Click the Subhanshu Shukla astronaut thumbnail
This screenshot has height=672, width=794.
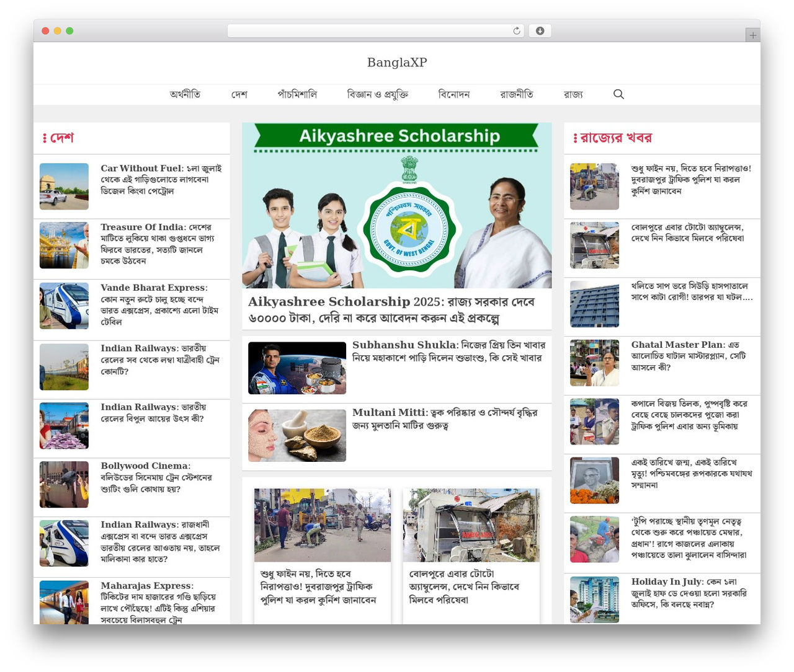pyautogui.click(x=297, y=368)
